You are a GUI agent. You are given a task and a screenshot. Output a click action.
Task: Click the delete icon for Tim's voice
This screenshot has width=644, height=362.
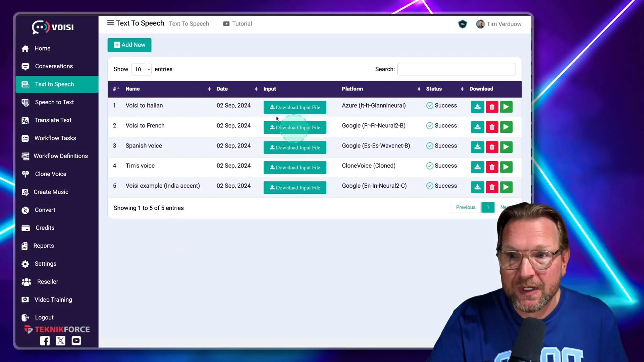[x=492, y=167]
